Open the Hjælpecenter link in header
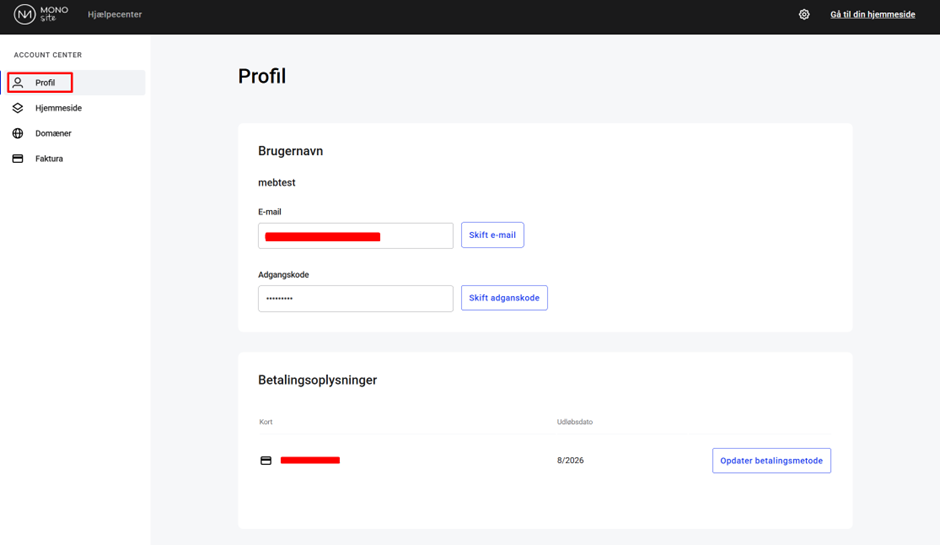Screen dimensions: 940x545 coord(115,15)
